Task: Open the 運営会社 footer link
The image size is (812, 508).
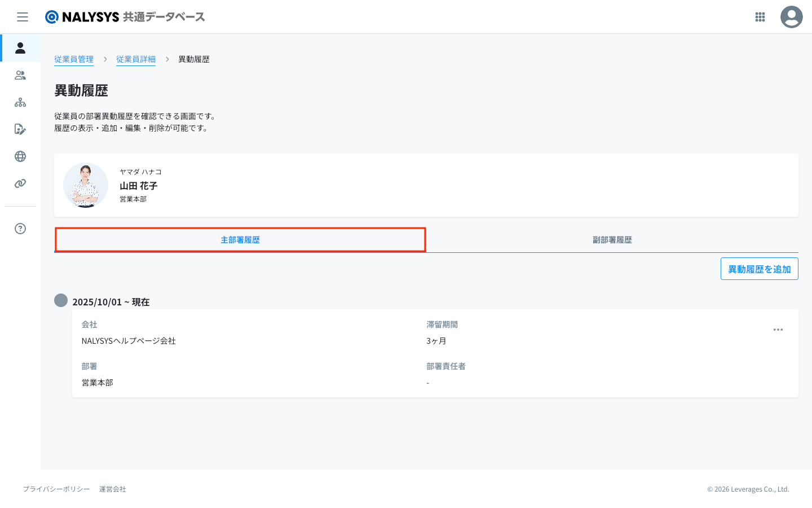Action: [113, 489]
